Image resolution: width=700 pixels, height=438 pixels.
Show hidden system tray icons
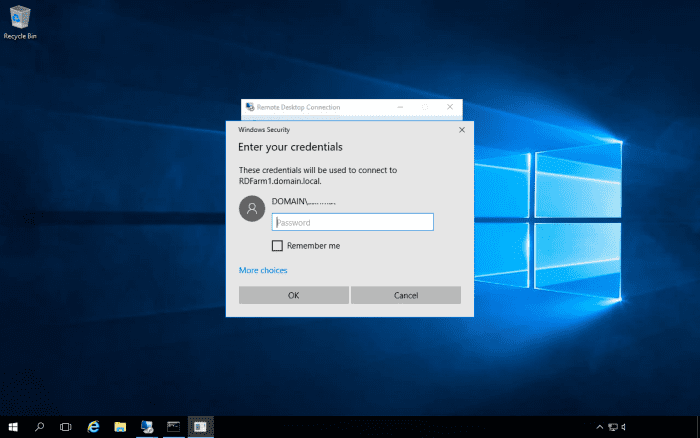click(600, 427)
